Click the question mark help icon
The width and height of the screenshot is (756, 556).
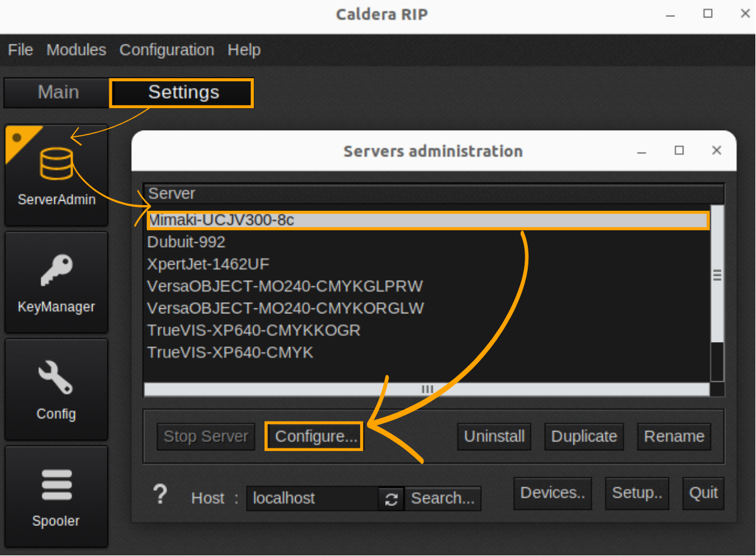pos(160,495)
